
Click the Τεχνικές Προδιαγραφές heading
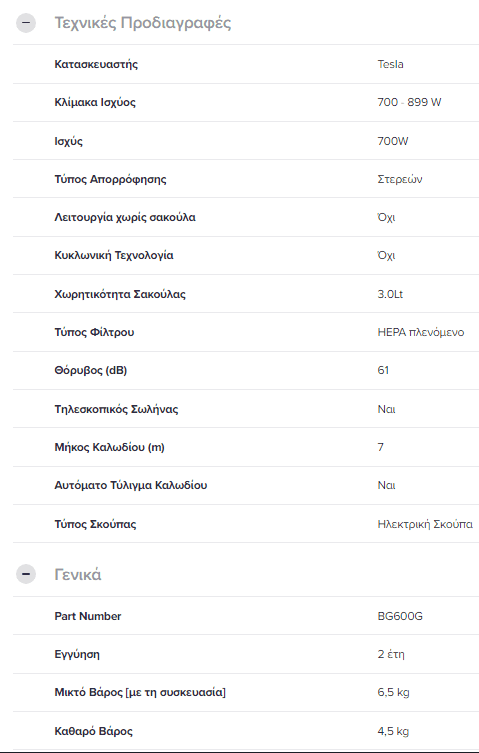pyautogui.click(x=143, y=23)
